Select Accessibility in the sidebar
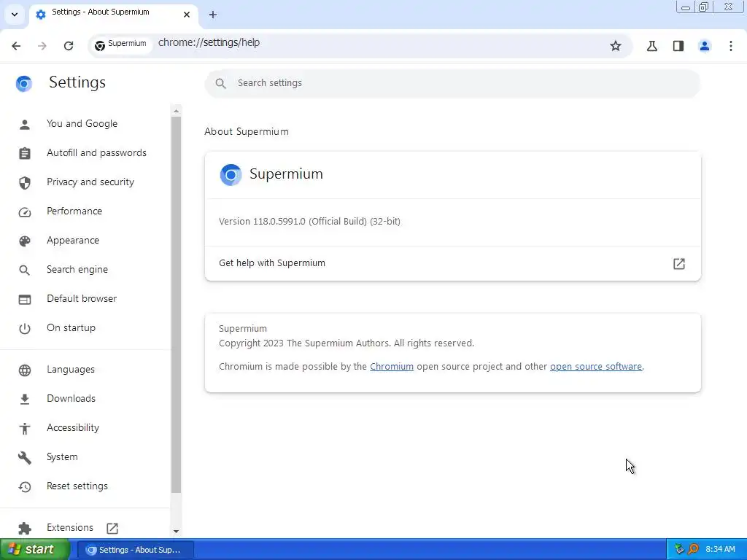The width and height of the screenshot is (747, 560). click(x=73, y=427)
